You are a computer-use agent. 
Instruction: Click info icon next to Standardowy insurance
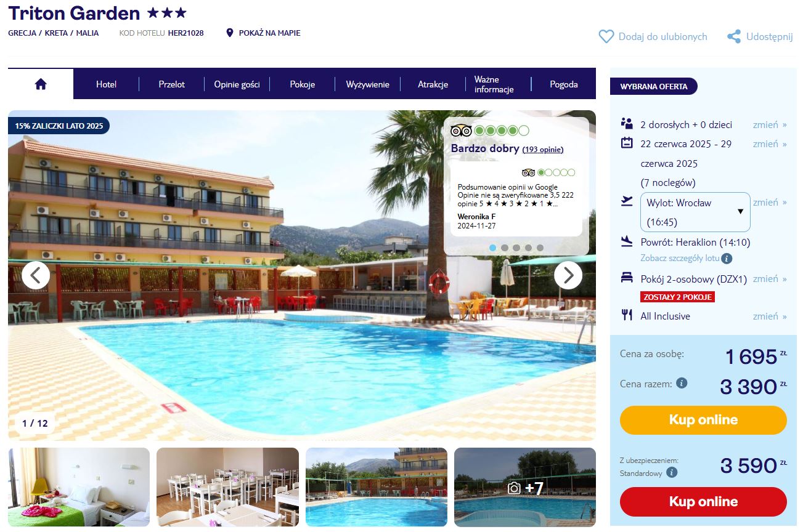tap(672, 473)
